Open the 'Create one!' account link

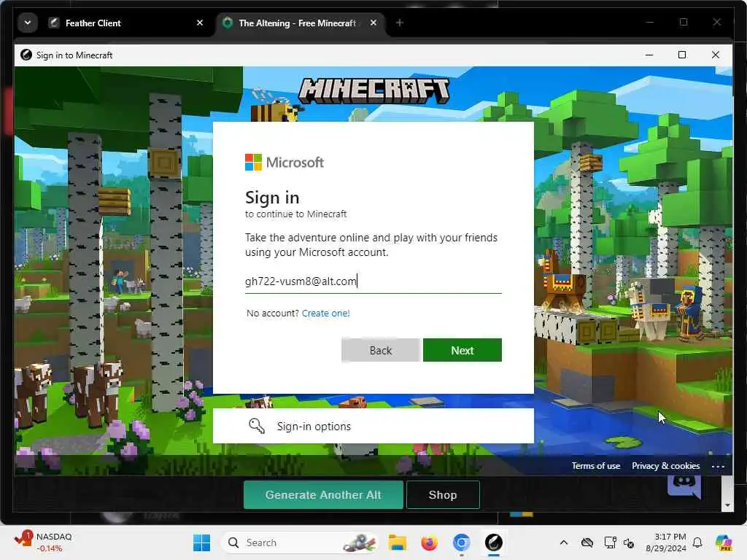(x=326, y=314)
